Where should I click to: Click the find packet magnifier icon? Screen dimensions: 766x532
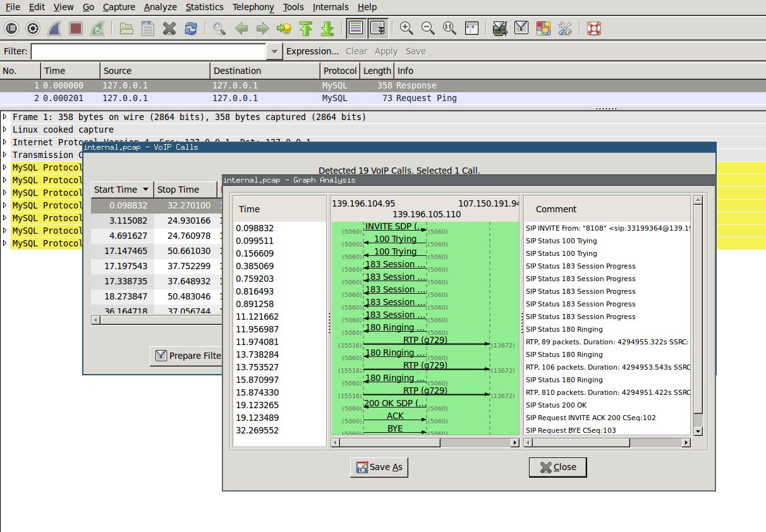(x=219, y=28)
